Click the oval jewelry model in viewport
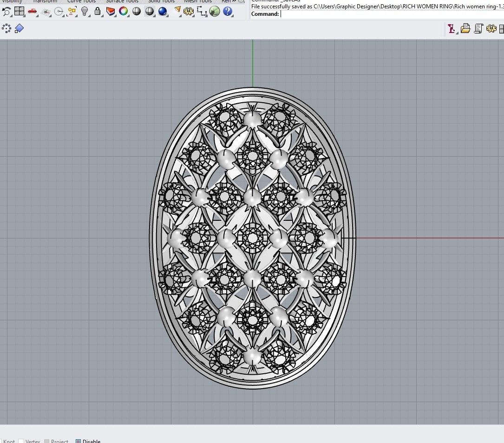The width and height of the screenshot is (504, 443). [253, 238]
